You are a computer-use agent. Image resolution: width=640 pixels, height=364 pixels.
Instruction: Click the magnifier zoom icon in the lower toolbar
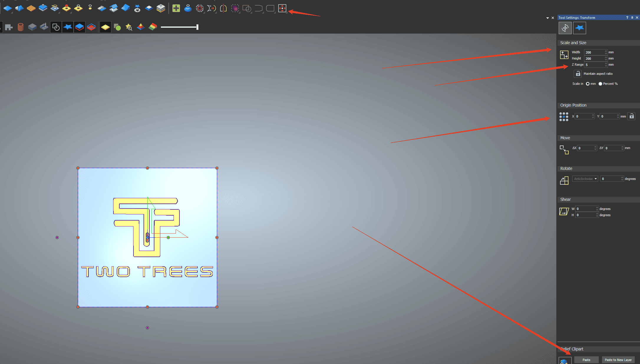[x=129, y=27]
